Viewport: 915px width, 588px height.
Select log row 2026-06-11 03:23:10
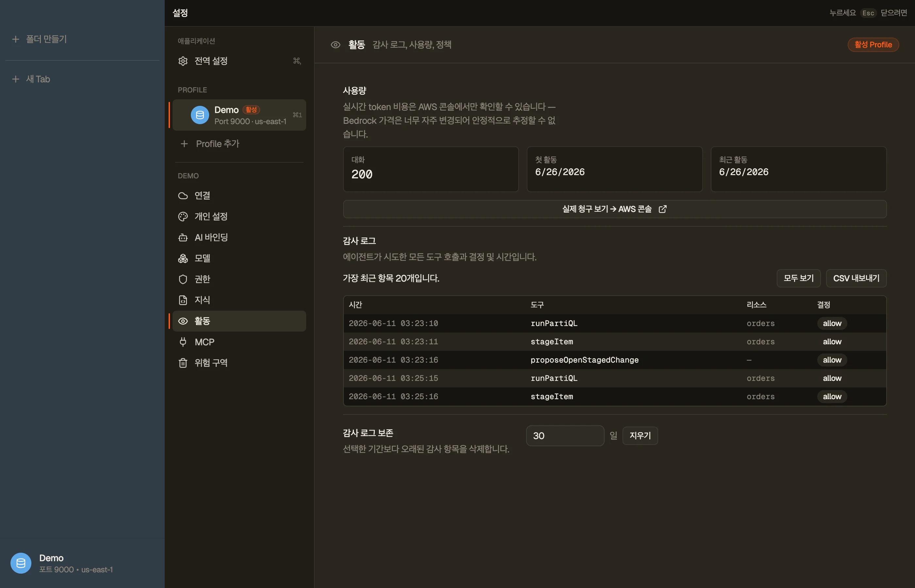(x=614, y=323)
